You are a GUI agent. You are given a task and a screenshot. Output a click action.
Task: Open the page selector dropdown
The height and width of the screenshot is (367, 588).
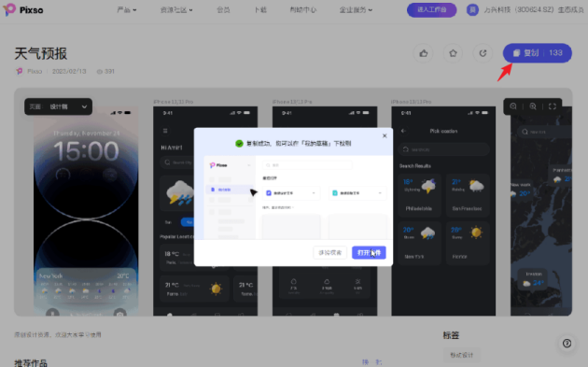58,106
